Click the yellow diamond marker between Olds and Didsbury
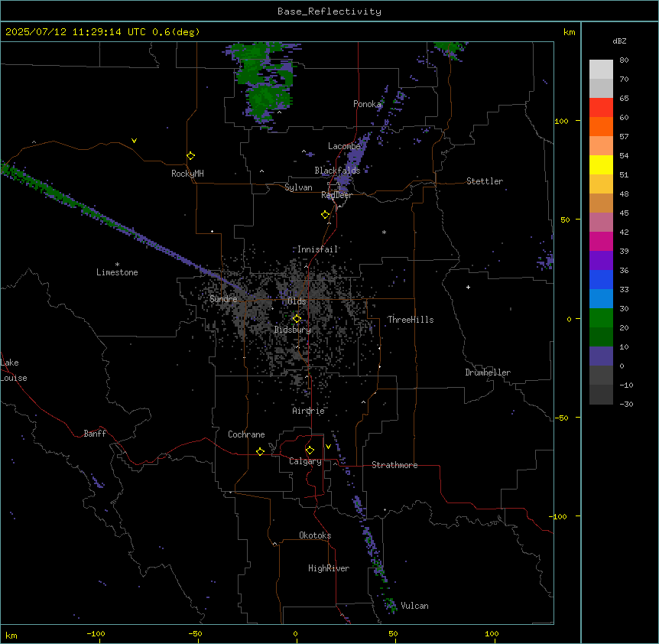659x644 pixels. 297,319
